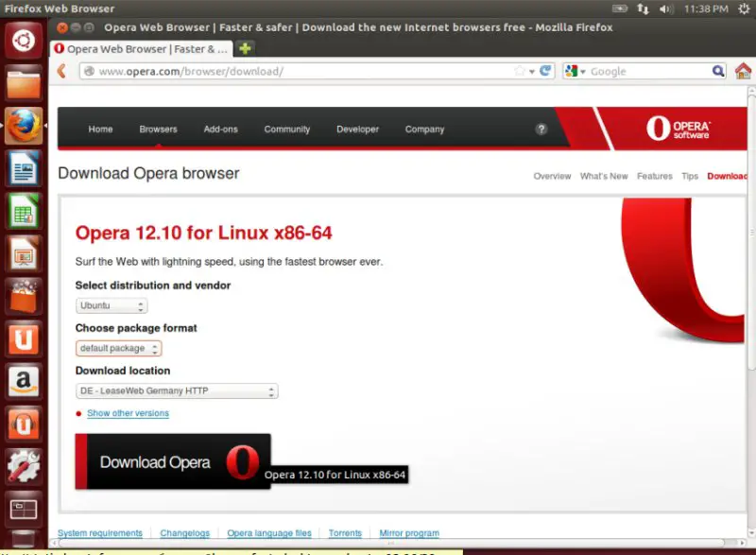This screenshot has height=555, width=756.
Task: Open the URL history dropdown arrow
Action: point(531,72)
